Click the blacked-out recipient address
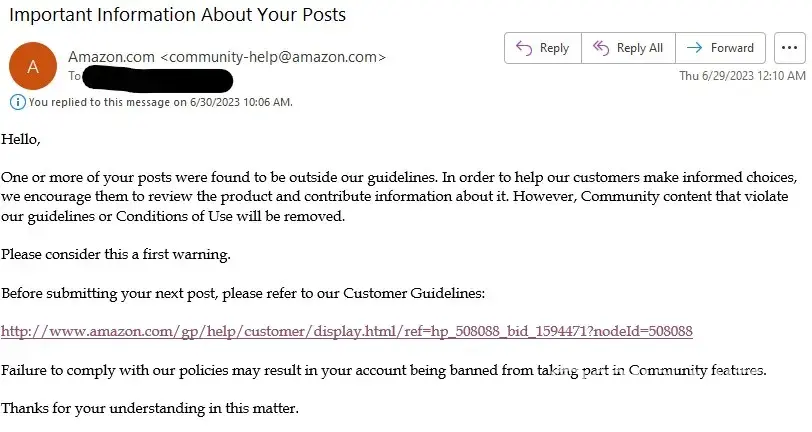Image resolution: width=812 pixels, height=432 pixels. pos(158,78)
